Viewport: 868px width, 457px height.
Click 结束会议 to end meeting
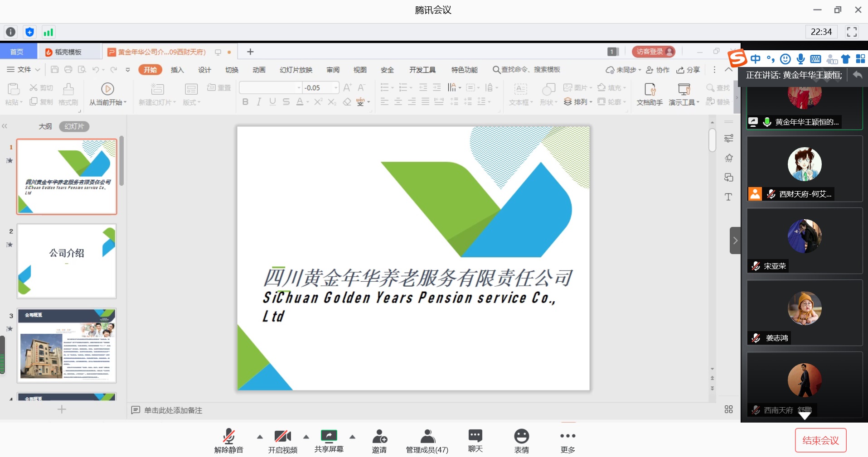820,439
